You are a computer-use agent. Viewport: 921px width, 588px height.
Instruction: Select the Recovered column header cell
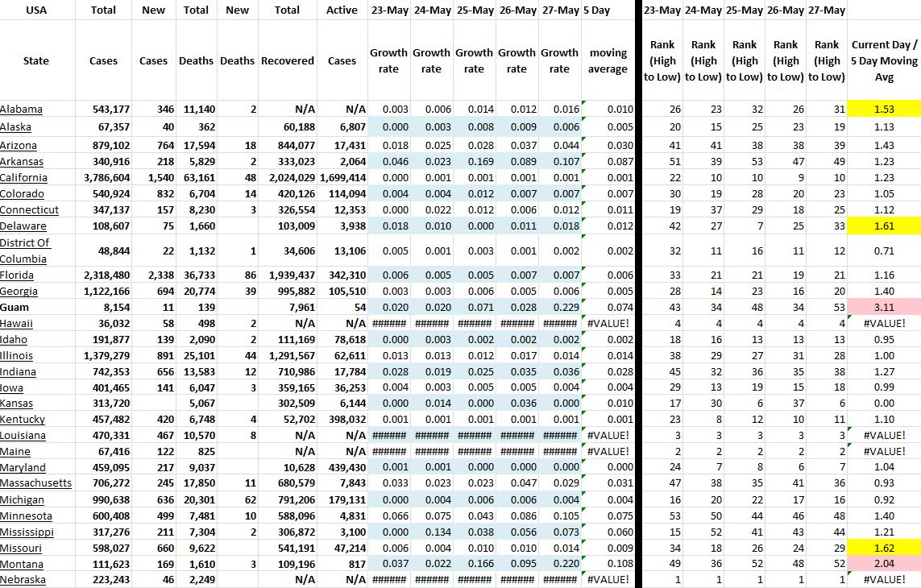point(288,60)
